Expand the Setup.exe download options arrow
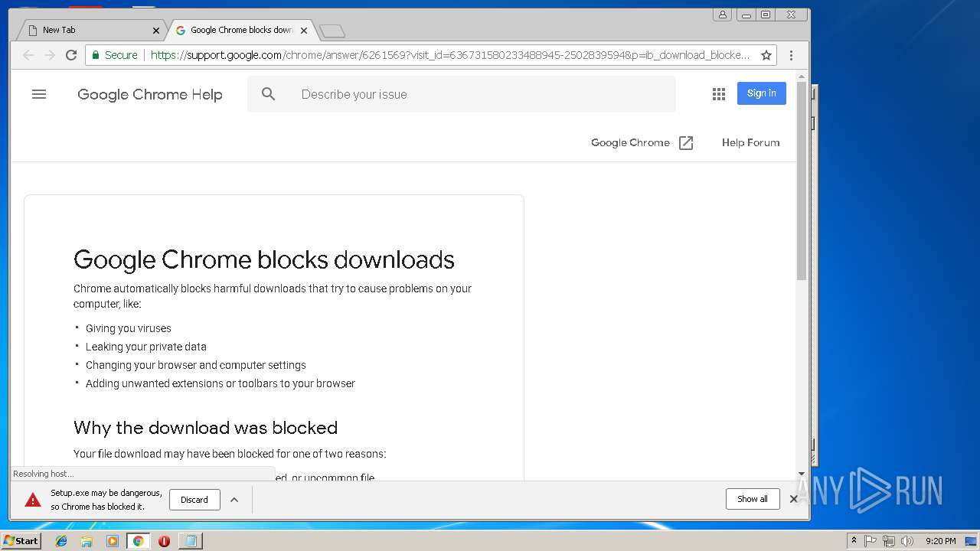The width and height of the screenshot is (980, 551). coord(234,500)
